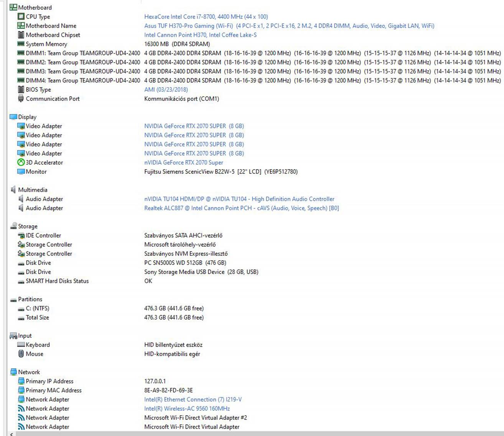Click the BIOS Type icon
504x436 pixels.
pos(21,89)
